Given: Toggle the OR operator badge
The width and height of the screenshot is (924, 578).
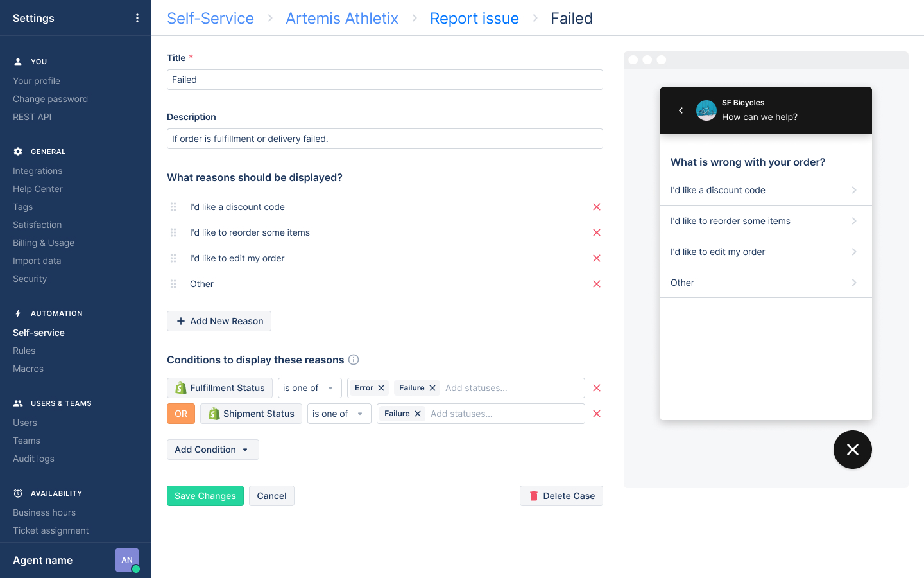Looking at the screenshot, I should click(x=181, y=414).
